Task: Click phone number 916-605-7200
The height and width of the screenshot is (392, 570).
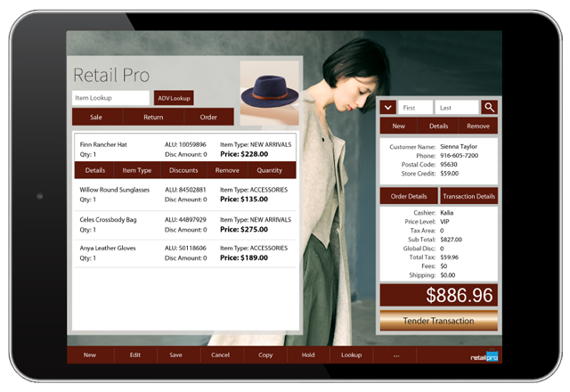Action: pos(460,156)
